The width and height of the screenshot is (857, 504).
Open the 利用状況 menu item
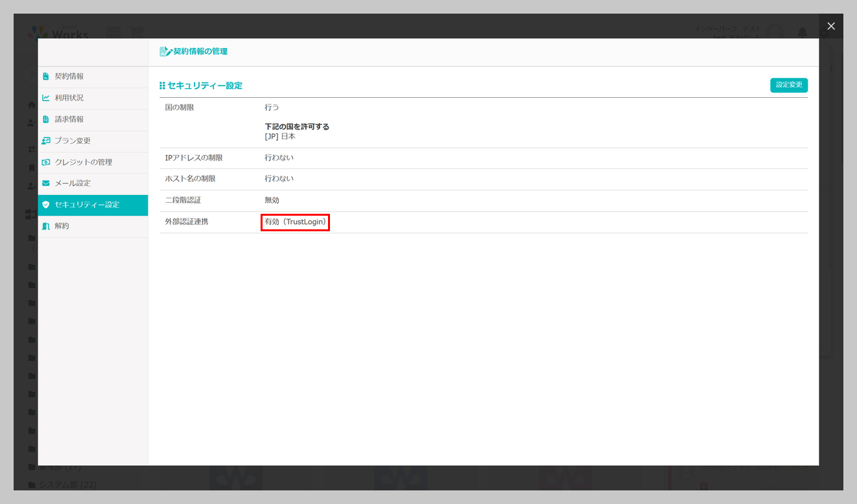[x=93, y=98]
